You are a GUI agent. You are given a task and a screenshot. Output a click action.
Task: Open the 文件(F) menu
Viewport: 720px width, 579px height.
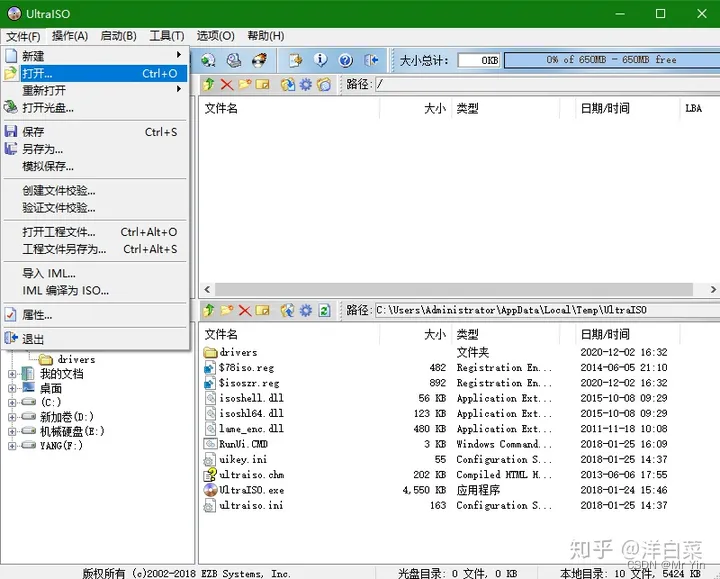pos(23,36)
